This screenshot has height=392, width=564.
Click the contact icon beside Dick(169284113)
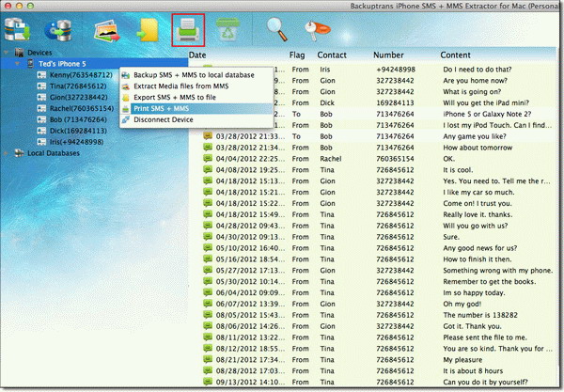(41, 131)
